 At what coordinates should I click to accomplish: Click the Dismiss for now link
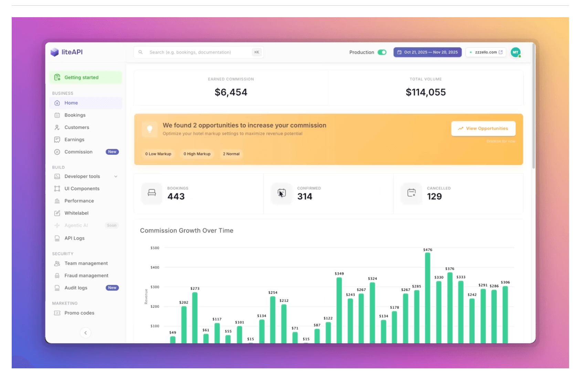tap(501, 141)
